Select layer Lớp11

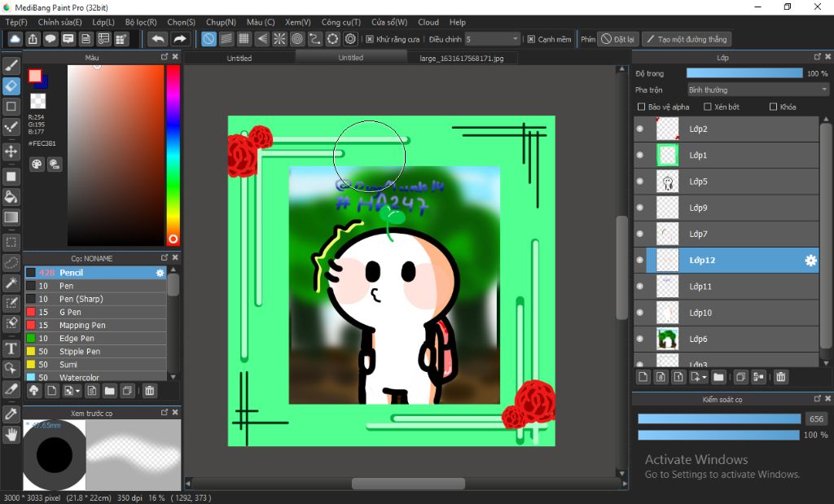pyautogui.click(x=726, y=287)
